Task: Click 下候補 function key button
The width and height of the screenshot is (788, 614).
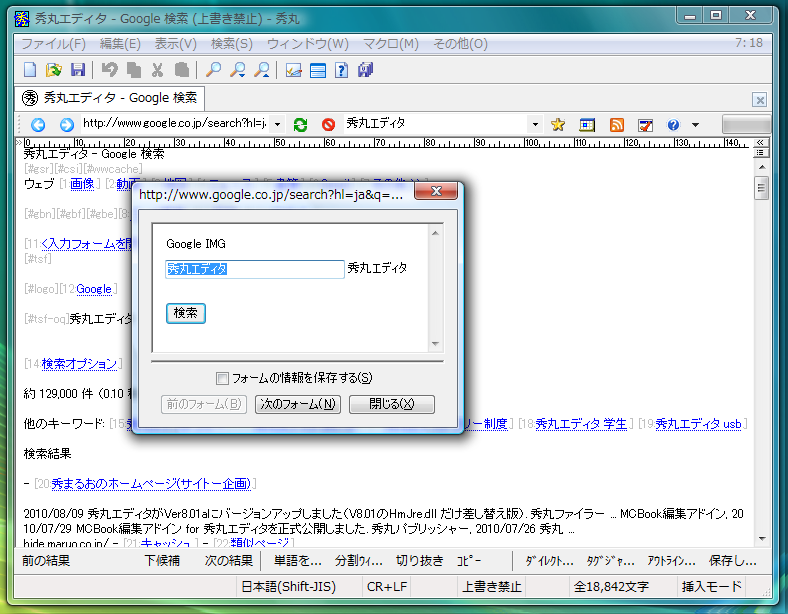Action: 162,561
